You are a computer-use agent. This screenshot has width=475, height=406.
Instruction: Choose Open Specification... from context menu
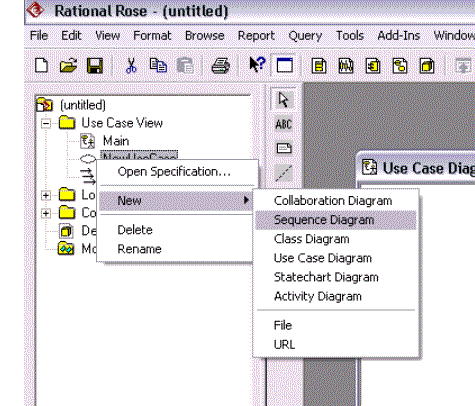click(177, 172)
